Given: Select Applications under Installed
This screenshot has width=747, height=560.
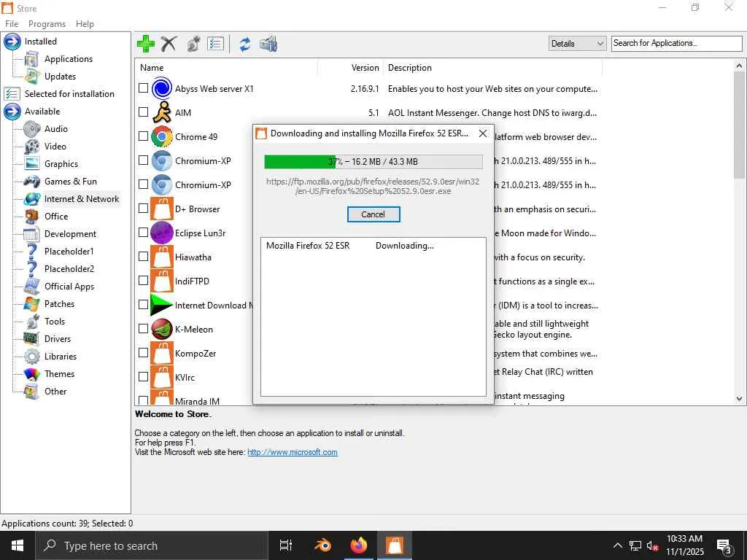Looking at the screenshot, I should [x=69, y=59].
